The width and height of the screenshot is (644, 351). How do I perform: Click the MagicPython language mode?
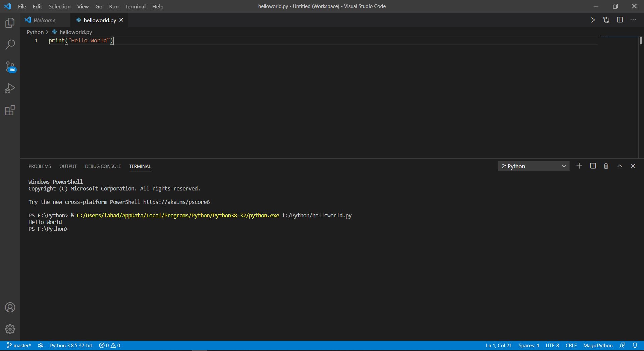click(598, 346)
